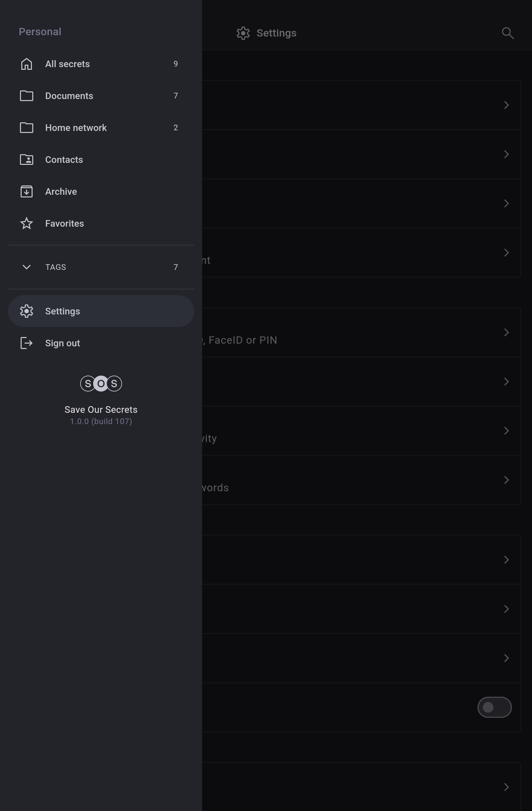Viewport: 532px width, 811px height.
Task: Click the version build 107 text
Action: (x=101, y=421)
